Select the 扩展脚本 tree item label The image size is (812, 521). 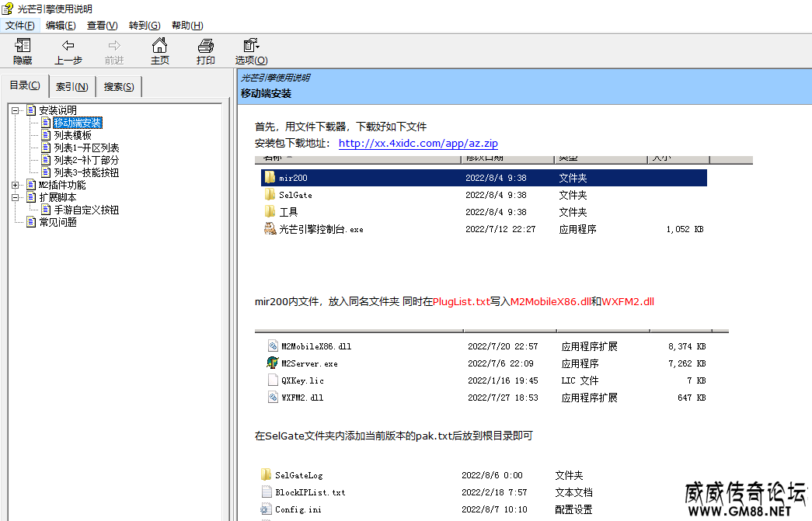point(58,197)
